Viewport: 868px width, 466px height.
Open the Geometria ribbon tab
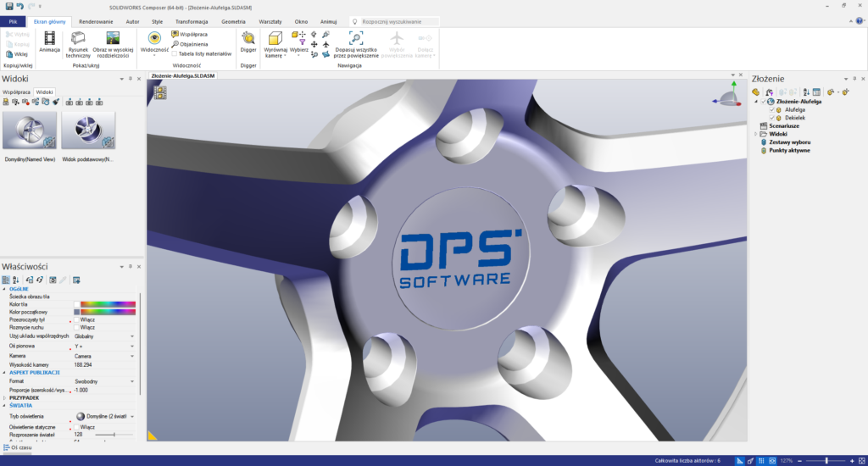(233, 19)
